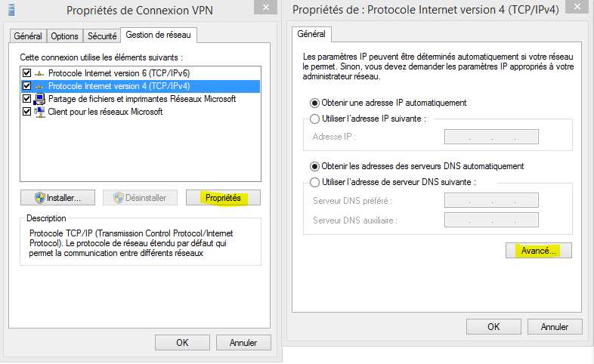594x364 pixels.
Task: Click the file and printer sharing icon
Action: click(x=39, y=99)
